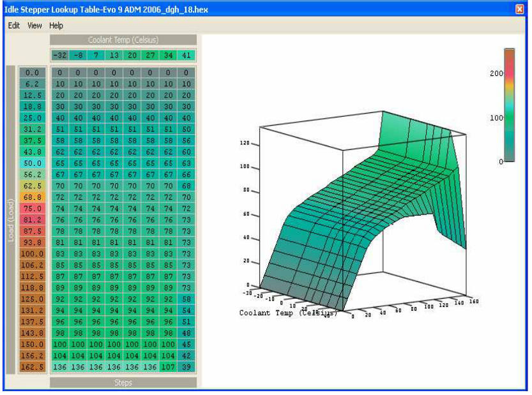Screen dimensions: 532x395
Task: Click the Steps label below the table
Action: point(123,383)
